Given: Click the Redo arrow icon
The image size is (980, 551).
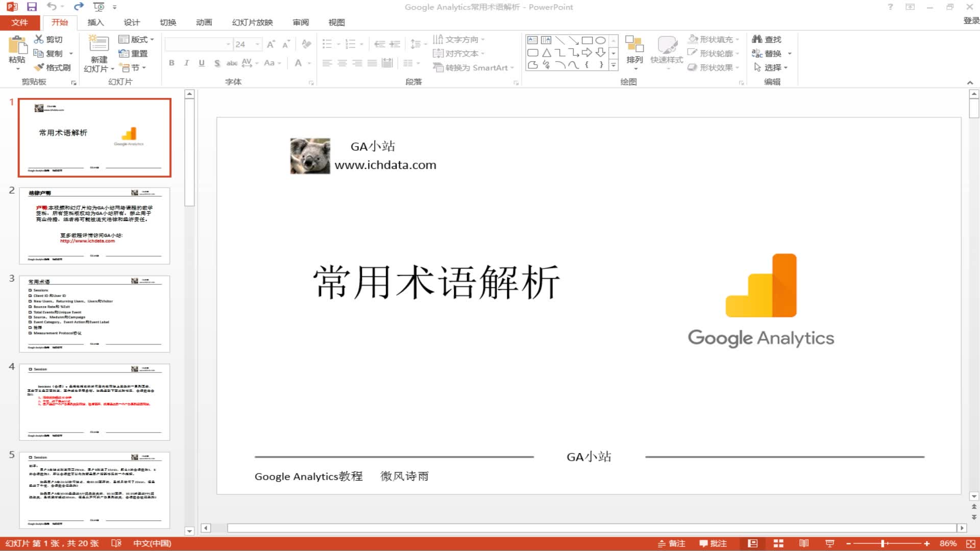Looking at the screenshot, I should (79, 7).
